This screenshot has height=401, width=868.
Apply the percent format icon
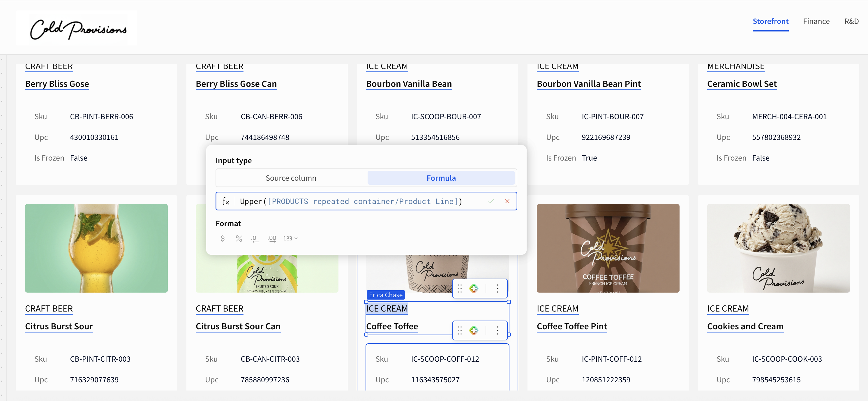click(239, 238)
